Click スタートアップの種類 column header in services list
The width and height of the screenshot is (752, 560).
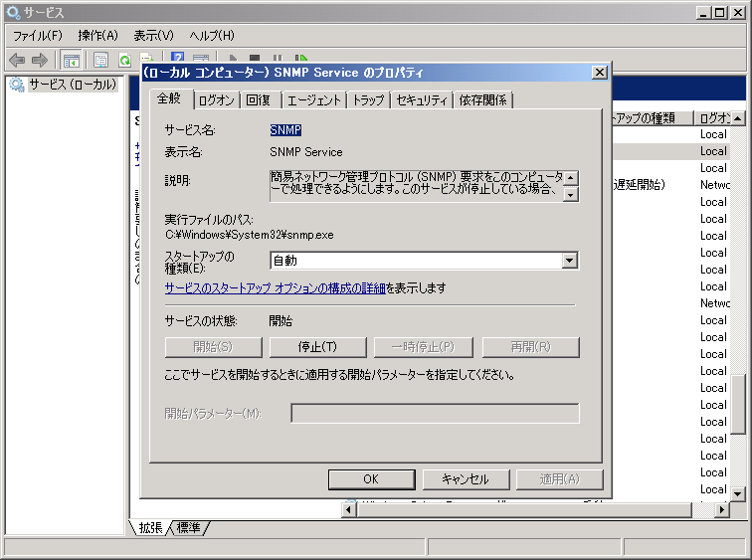(x=653, y=118)
